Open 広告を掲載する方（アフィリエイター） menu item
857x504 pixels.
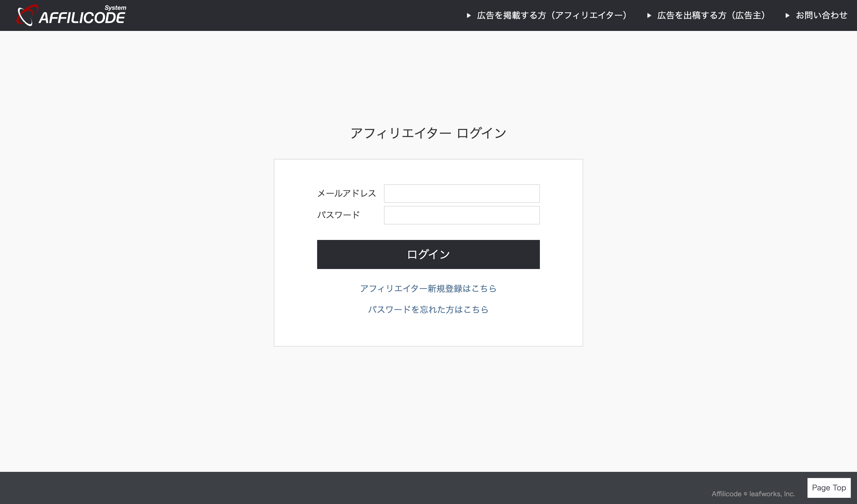(552, 16)
